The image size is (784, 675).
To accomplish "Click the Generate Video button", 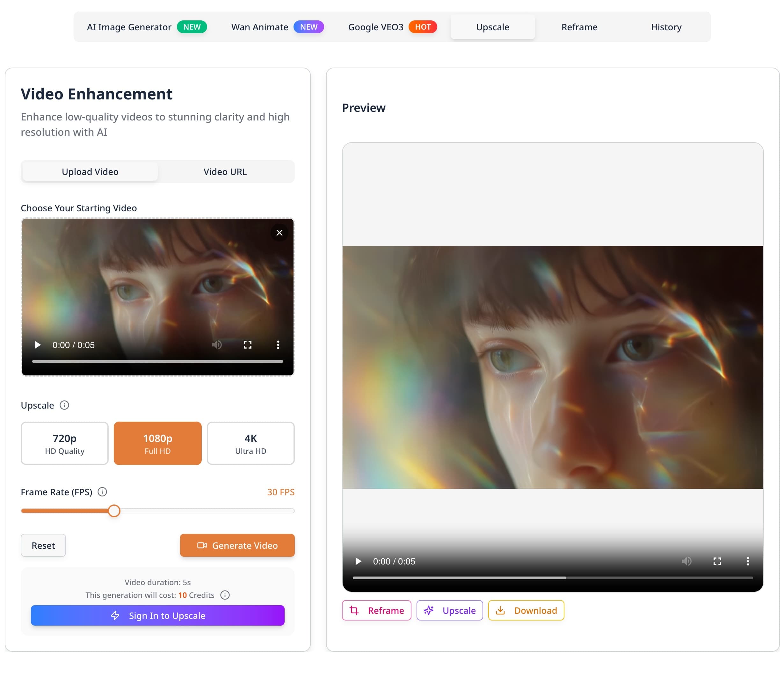I will coord(237,545).
